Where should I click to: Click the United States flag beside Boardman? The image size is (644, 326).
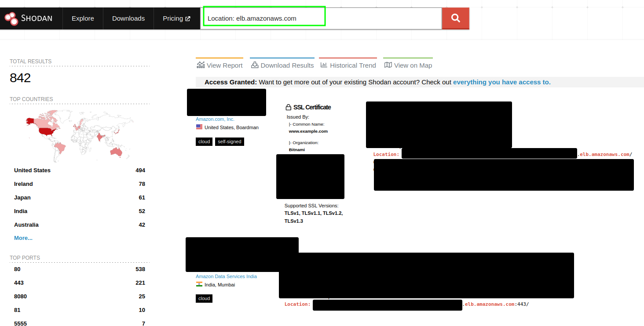point(199,127)
